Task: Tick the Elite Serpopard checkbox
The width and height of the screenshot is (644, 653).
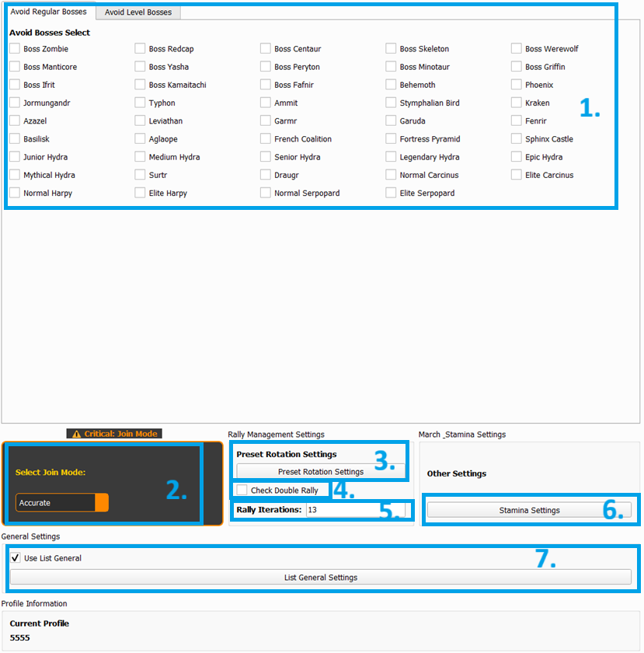Action: click(392, 193)
